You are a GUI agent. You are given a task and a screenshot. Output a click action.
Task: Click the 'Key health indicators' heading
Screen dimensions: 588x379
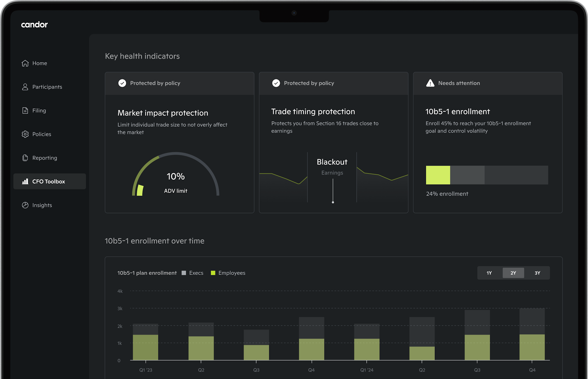(x=142, y=56)
